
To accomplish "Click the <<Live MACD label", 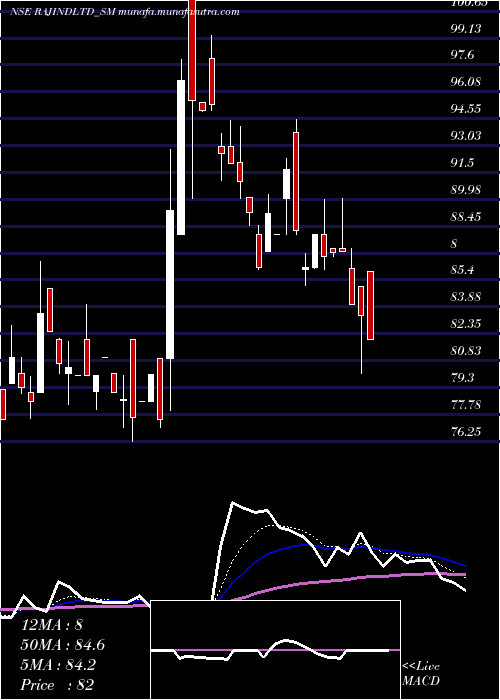I will point(421,674).
